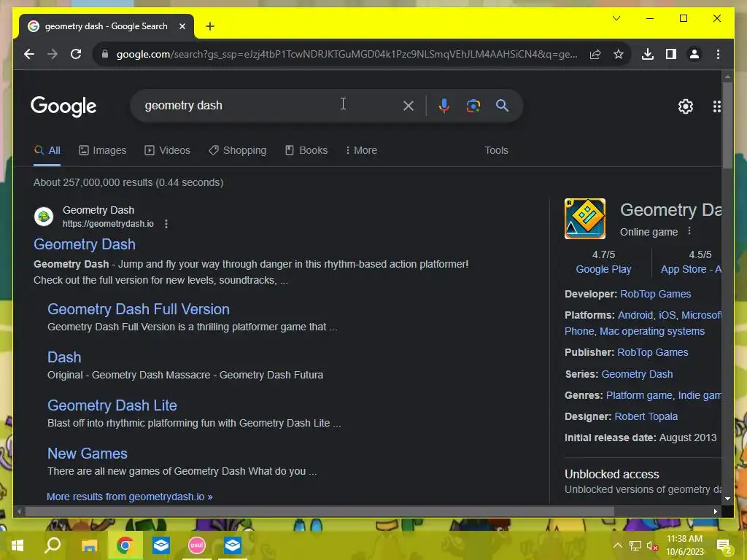The height and width of the screenshot is (560, 747).
Task: Switch to Shopping results
Action: pos(237,150)
